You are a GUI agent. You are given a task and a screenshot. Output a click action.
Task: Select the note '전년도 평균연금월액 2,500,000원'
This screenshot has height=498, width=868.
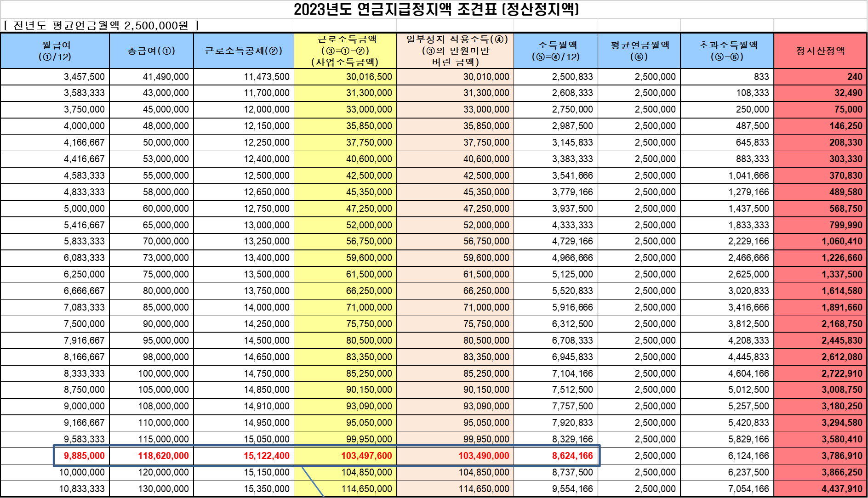pos(101,25)
